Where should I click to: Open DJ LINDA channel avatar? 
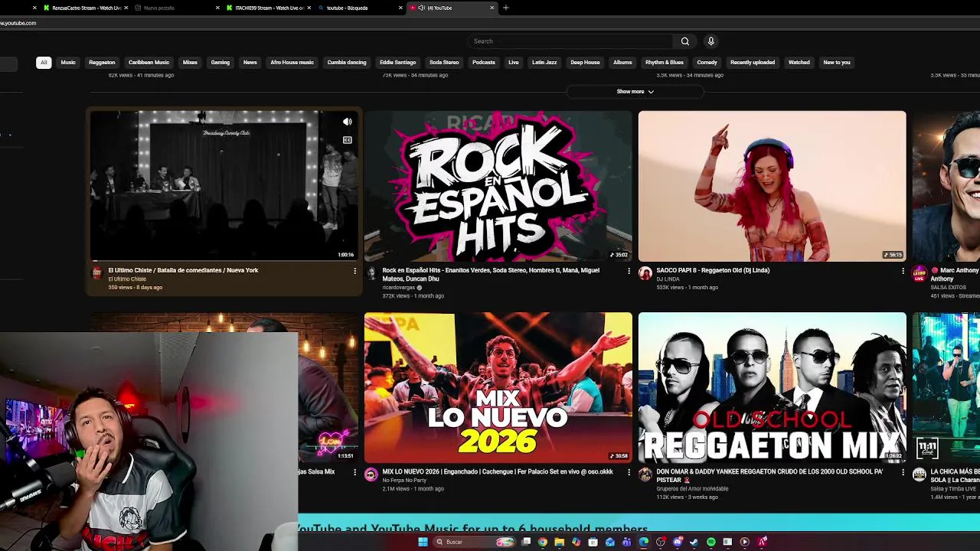coord(645,273)
